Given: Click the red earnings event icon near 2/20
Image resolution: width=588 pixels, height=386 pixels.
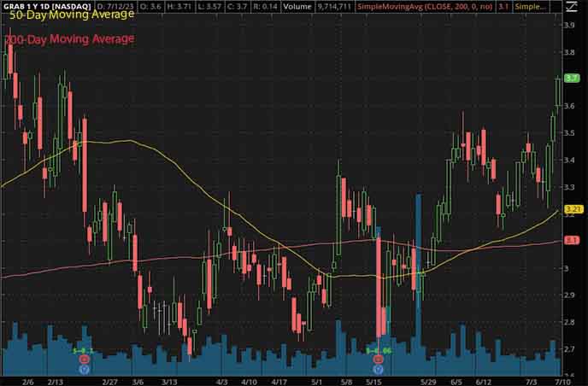Looking at the screenshot, I should (85, 360).
